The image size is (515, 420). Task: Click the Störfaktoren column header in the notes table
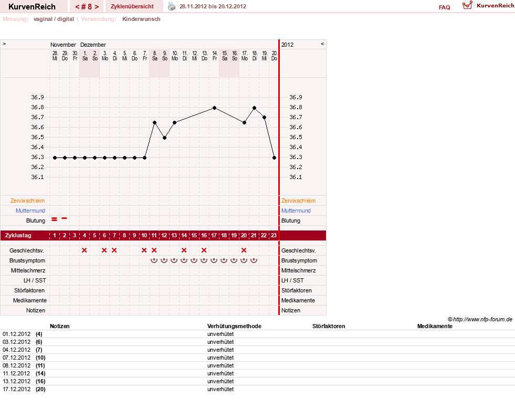(329, 326)
